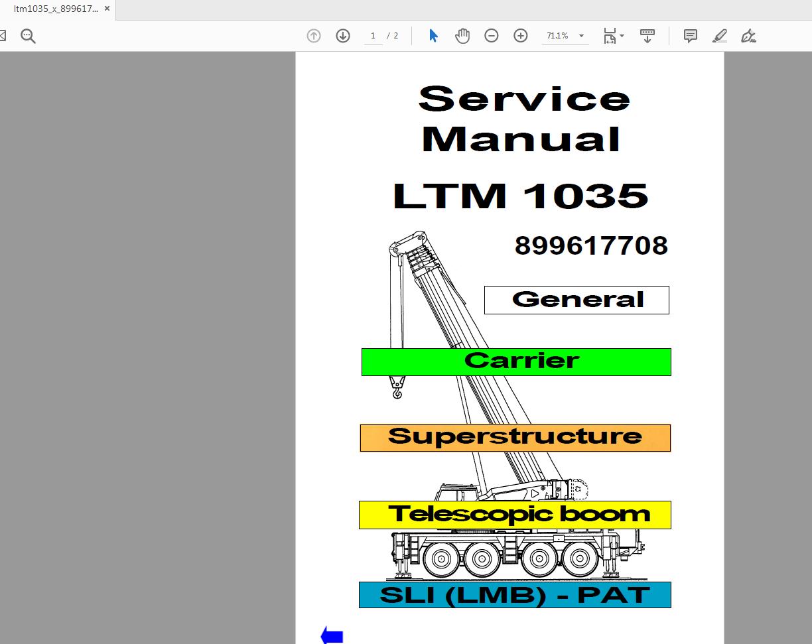Viewport: 812px width, 644px height.
Task: Go to previous page arrow
Action: (314, 36)
